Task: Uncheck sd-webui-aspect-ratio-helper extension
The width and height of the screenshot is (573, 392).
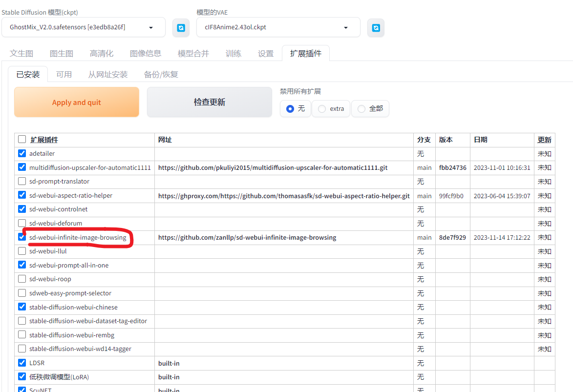Action: point(22,195)
